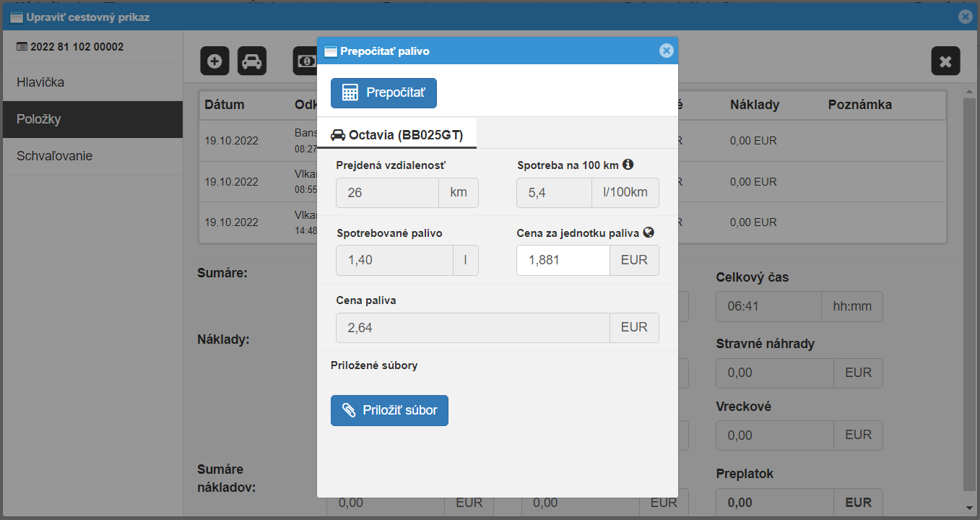Viewport: 980px width, 520px height.
Task: Click the globe icon beside Cena za jednotku paliva
Action: pos(649,233)
